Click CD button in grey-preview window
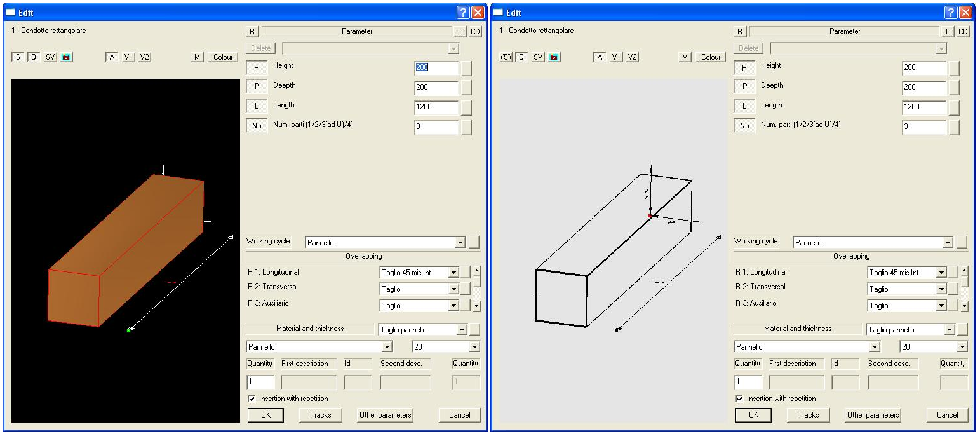This screenshot has height=436, width=980. (x=963, y=31)
